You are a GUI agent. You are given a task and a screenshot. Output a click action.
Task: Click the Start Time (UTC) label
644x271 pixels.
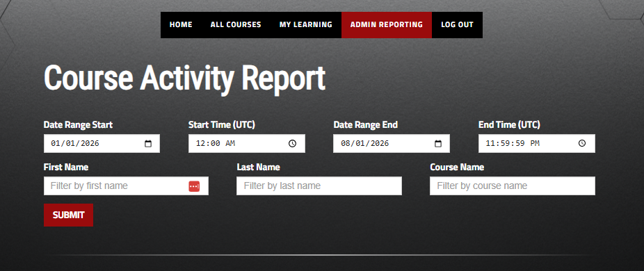(x=222, y=125)
